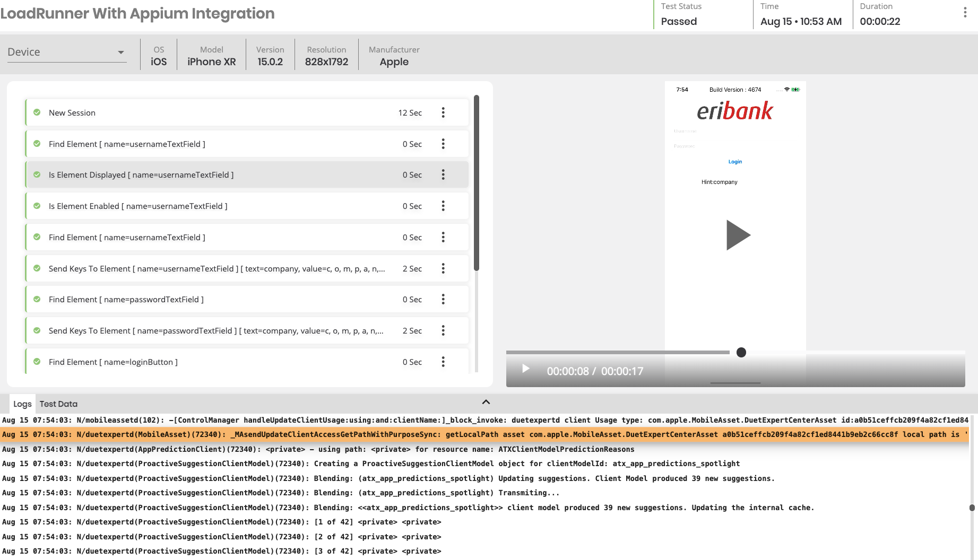Click the video time 00:00:08 / 00:00:17
The width and height of the screenshot is (978, 560).
(x=595, y=371)
